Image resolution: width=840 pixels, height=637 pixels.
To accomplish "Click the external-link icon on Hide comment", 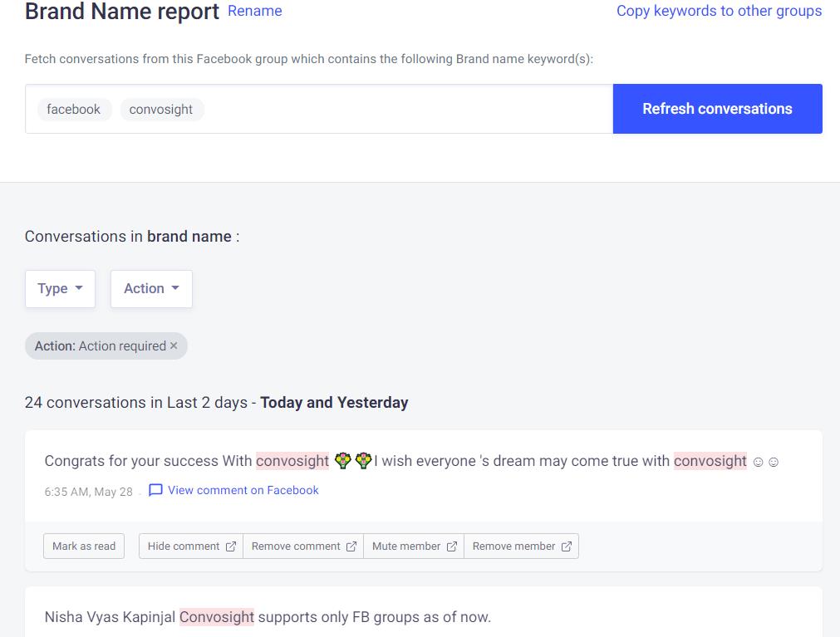I will click(x=230, y=546).
